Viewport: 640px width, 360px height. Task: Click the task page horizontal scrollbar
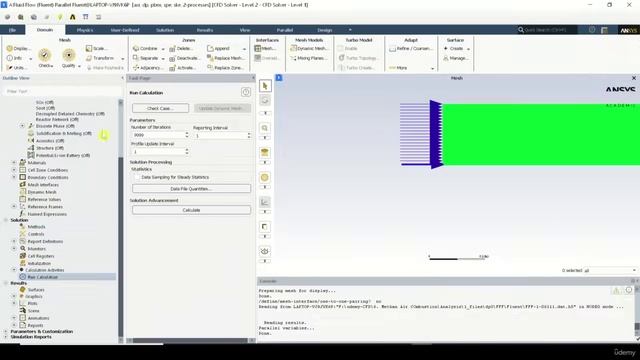(x=191, y=340)
